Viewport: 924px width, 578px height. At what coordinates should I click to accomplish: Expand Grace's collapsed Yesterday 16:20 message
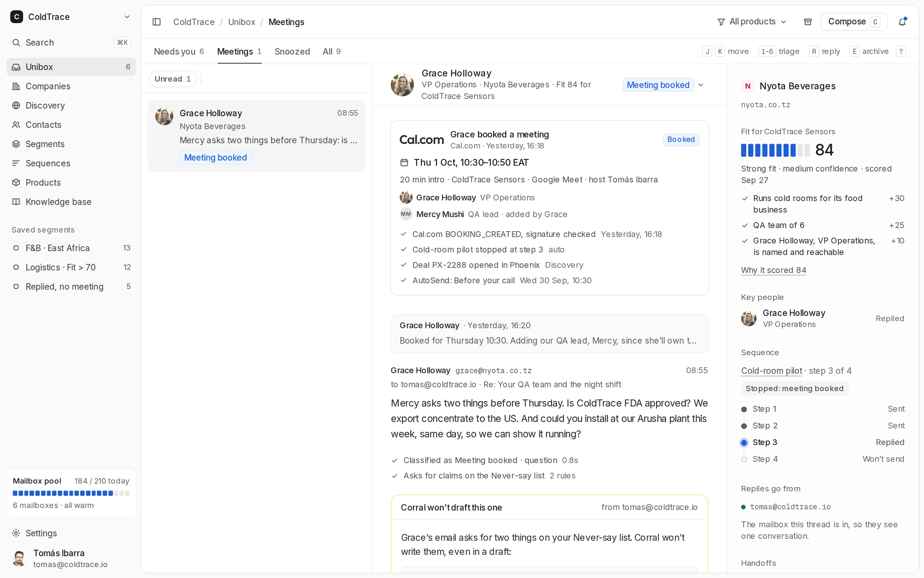pyautogui.click(x=549, y=333)
